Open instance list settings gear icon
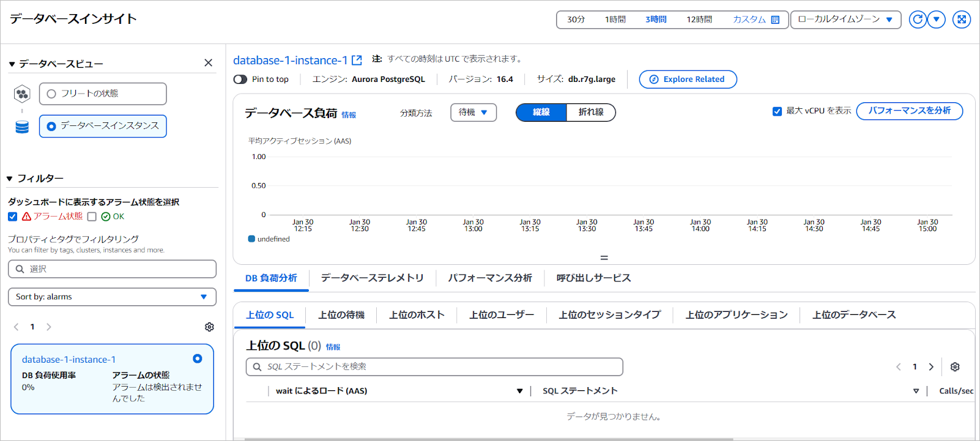 209,327
